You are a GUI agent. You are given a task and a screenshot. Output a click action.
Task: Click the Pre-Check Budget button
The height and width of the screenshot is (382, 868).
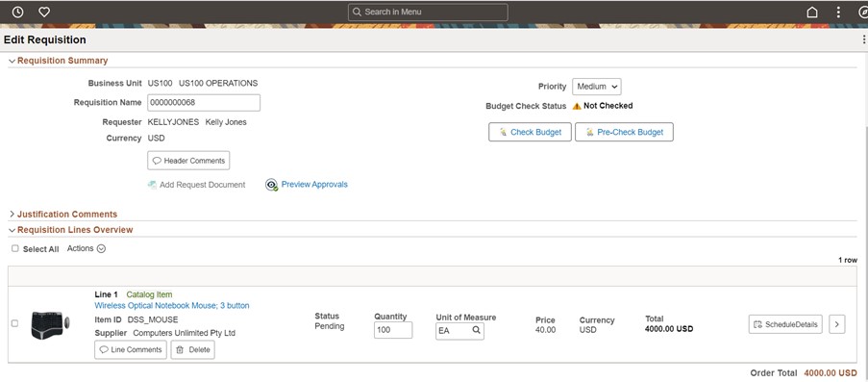click(624, 132)
